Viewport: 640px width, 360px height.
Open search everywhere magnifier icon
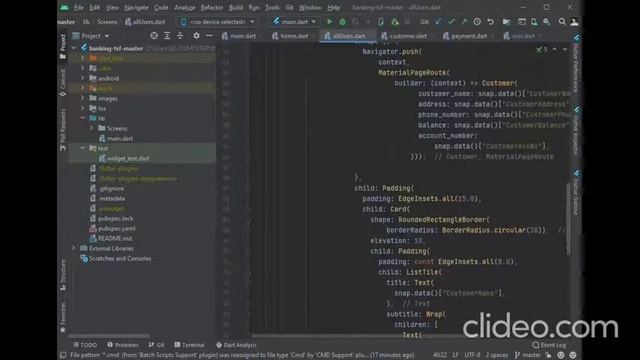(562, 22)
